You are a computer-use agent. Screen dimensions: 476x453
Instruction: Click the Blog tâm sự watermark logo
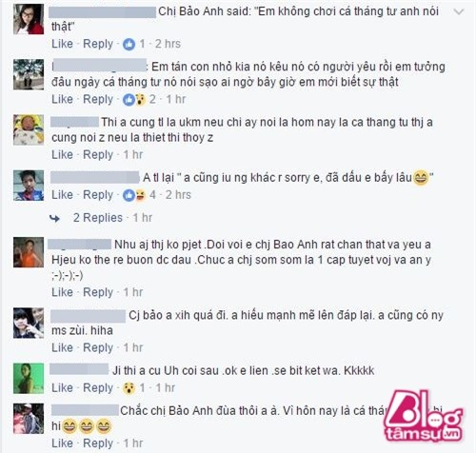pos(423,416)
